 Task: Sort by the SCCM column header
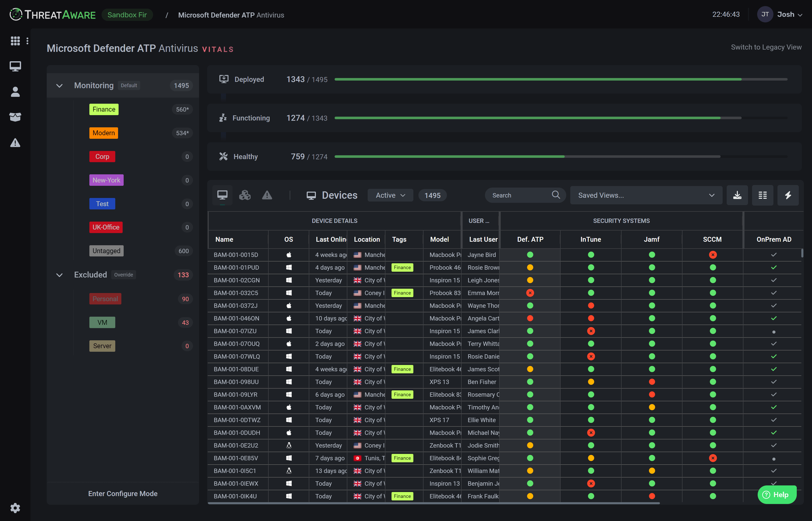pos(712,239)
